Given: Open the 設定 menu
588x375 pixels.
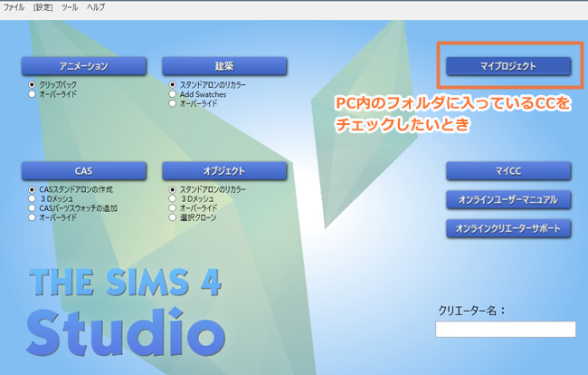Looking at the screenshot, I should (43, 7).
